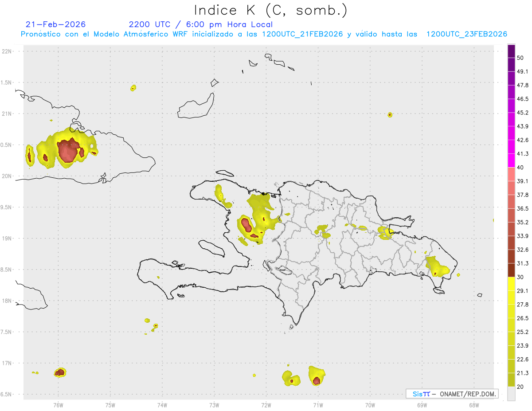This screenshot has width=532, height=411.
Task: Click the small red cell near 76W, 17N
Action: coord(59,372)
